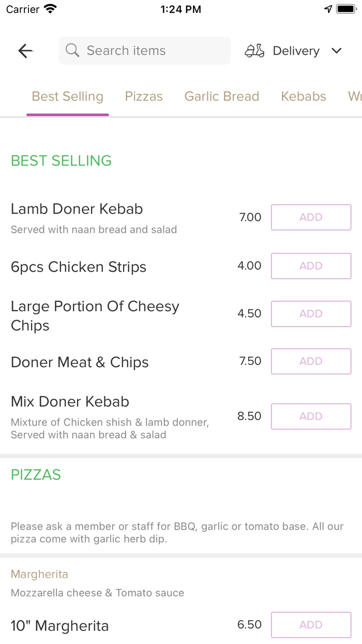Add the Mix Doner Kebab
Viewport: 362px width, 644px height.
[x=311, y=416]
